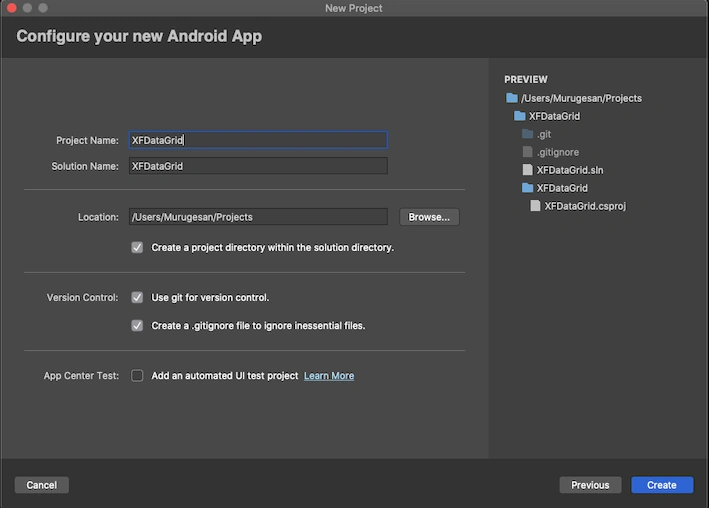Uncheck Use git for version control
This screenshot has width=709, height=508.
(137, 297)
